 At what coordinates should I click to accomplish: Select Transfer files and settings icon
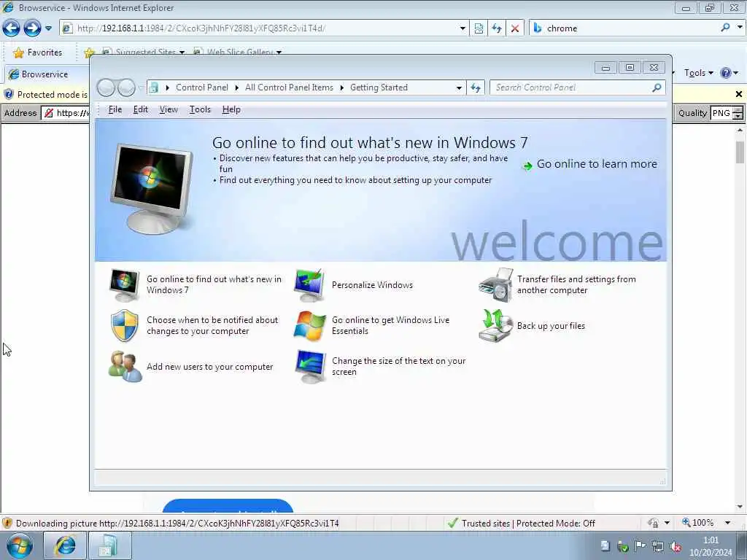coord(495,285)
